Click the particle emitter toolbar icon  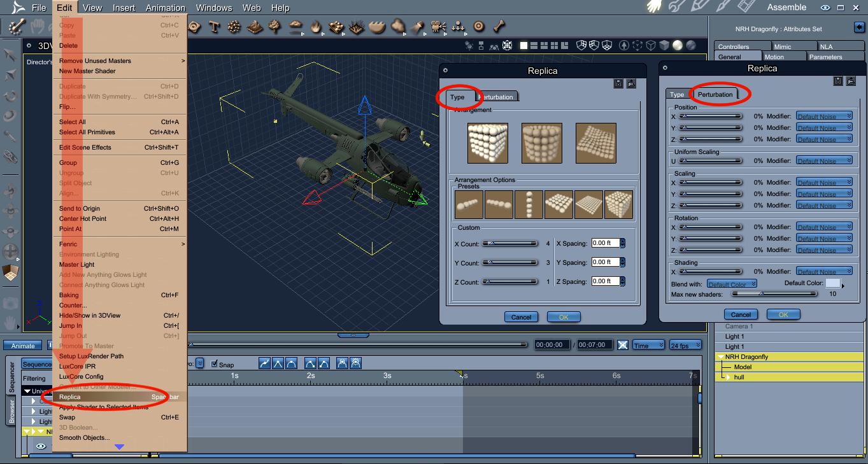234,27
